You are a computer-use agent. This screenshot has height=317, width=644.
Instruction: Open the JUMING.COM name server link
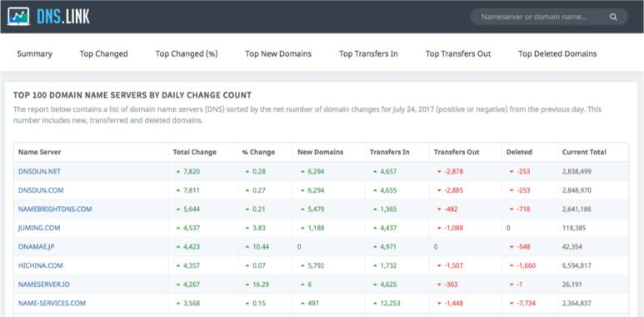pyautogui.click(x=39, y=228)
